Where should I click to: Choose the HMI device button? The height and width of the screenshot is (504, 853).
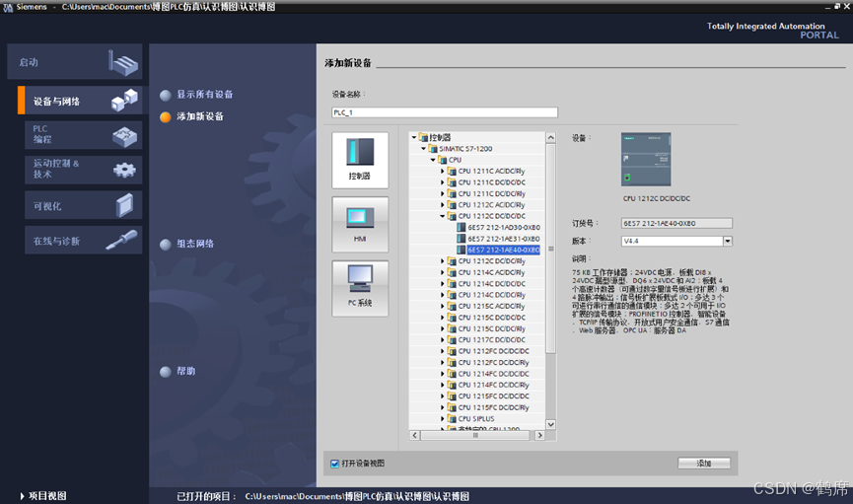[360, 224]
